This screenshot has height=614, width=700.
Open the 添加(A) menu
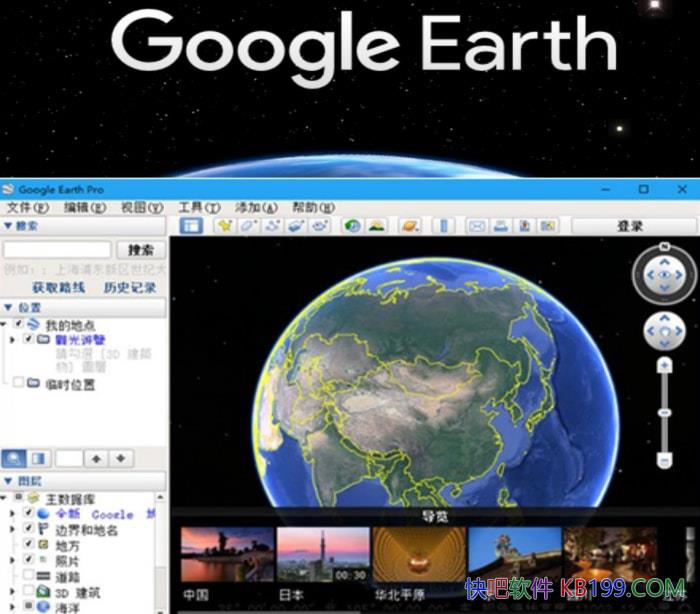pos(256,208)
